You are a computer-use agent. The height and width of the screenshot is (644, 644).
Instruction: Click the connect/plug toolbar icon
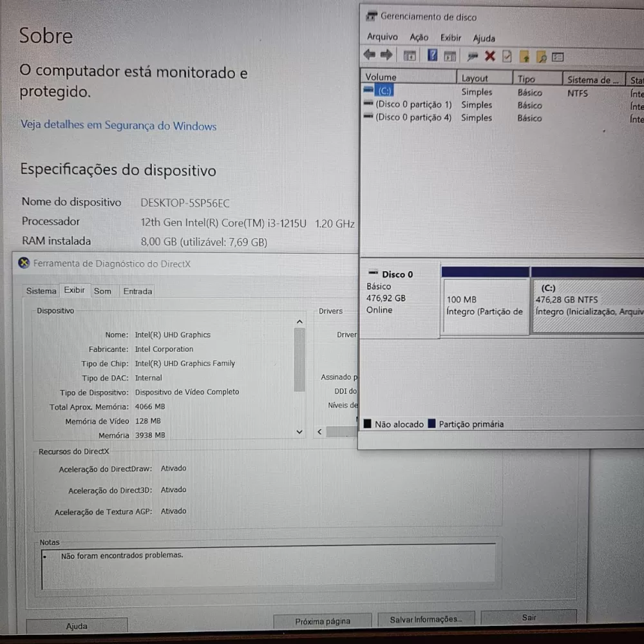[x=472, y=56]
